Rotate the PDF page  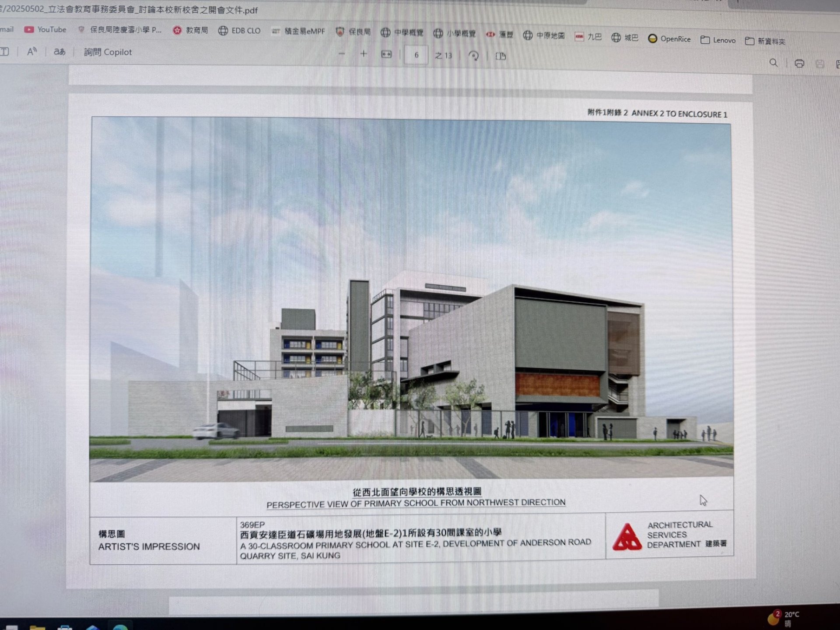coord(473,56)
